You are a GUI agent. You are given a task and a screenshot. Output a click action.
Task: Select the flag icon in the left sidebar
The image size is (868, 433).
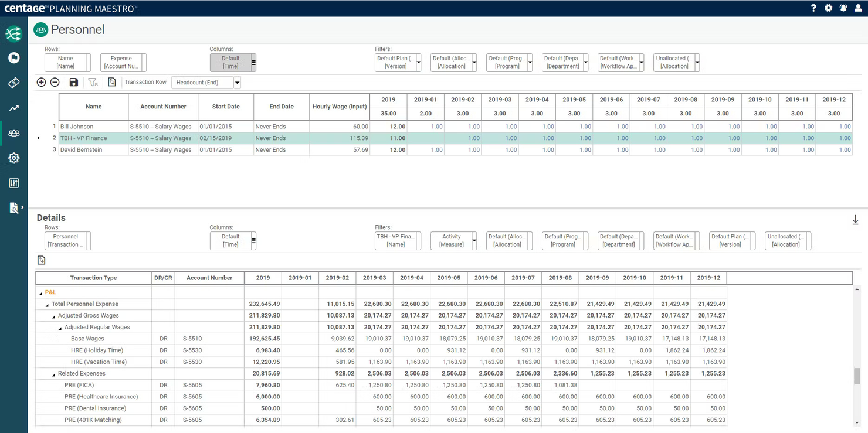(13, 58)
